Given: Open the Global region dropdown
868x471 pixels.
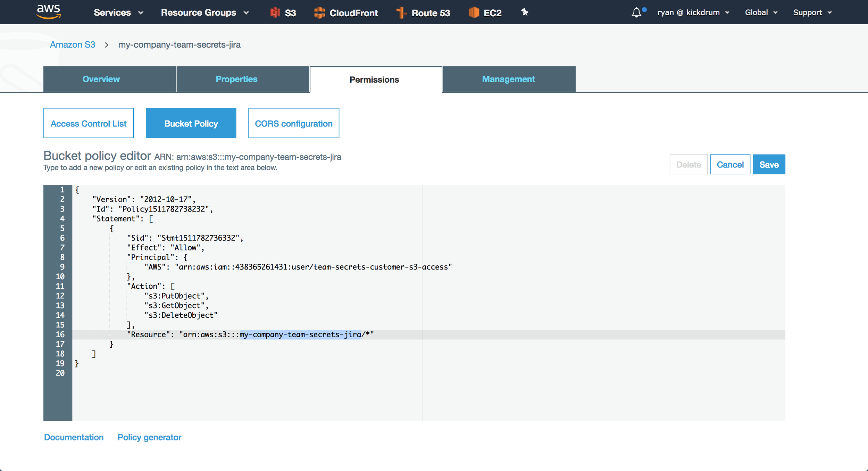Looking at the screenshot, I should point(761,13).
